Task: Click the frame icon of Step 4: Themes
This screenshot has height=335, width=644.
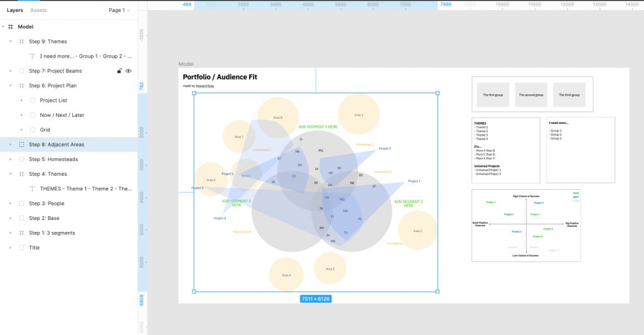Action: click(x=22, y=174)
